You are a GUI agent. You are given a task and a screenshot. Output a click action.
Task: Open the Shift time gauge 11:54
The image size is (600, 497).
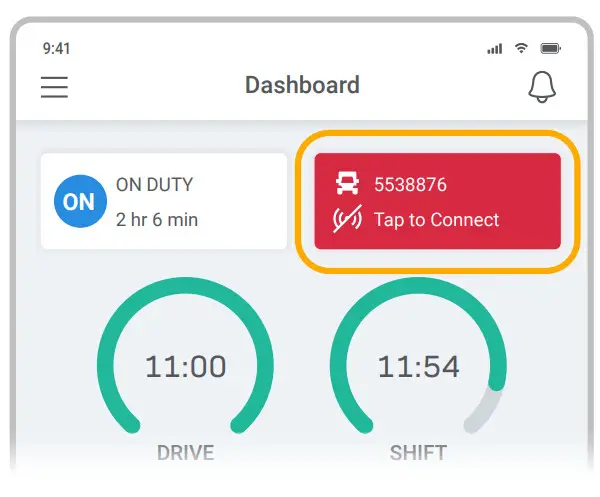418,367
